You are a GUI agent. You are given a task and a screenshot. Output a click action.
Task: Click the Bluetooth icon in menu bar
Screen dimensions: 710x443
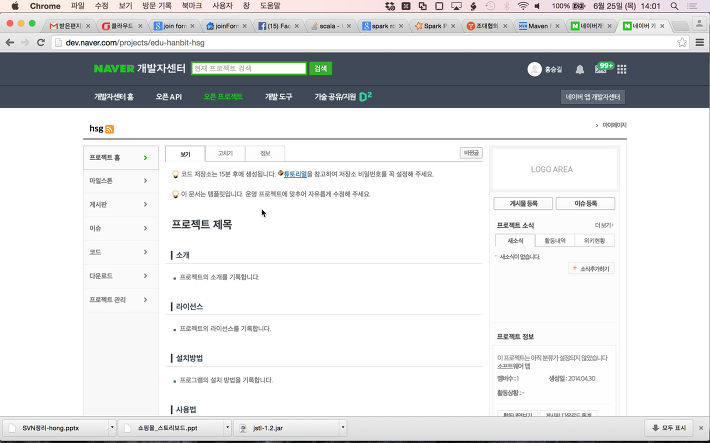[507, 6]
